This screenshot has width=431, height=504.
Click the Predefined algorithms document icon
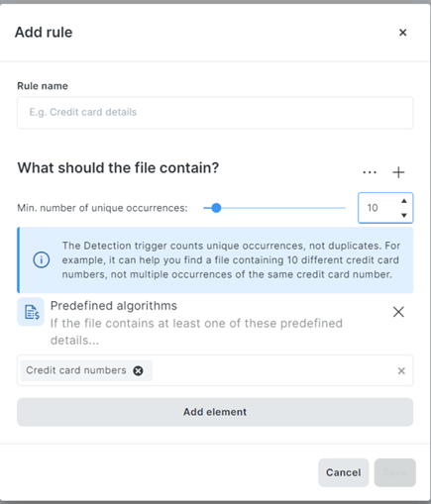point(31,312)
